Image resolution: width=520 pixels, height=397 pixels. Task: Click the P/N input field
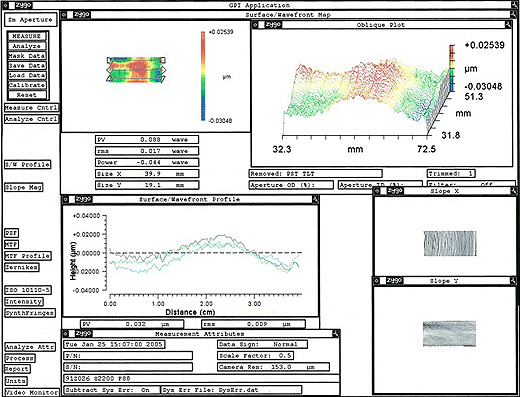[128, 356]
